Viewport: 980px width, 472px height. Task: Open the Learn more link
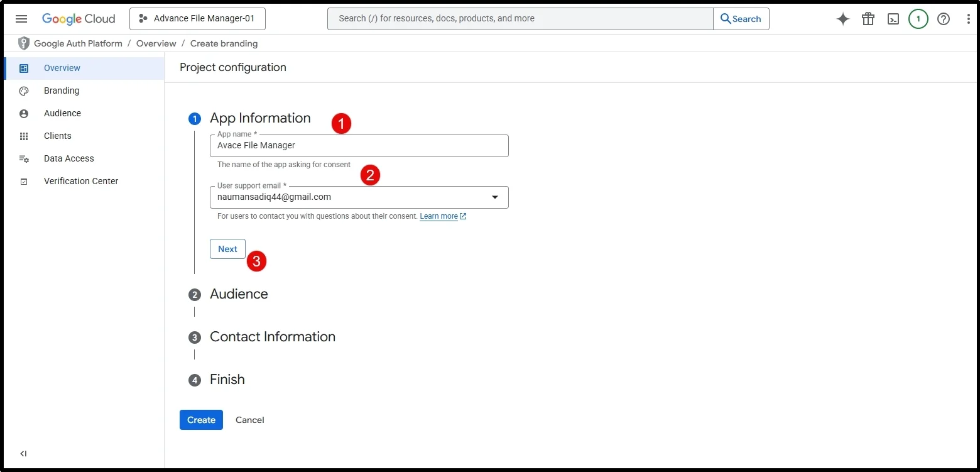(439, 216)
